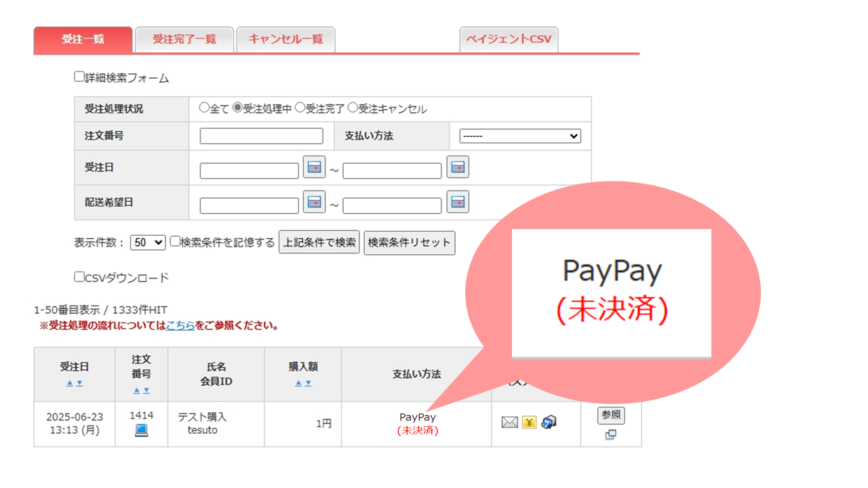Switch to the 受注一覧 tab

click(x=83, y=39)
